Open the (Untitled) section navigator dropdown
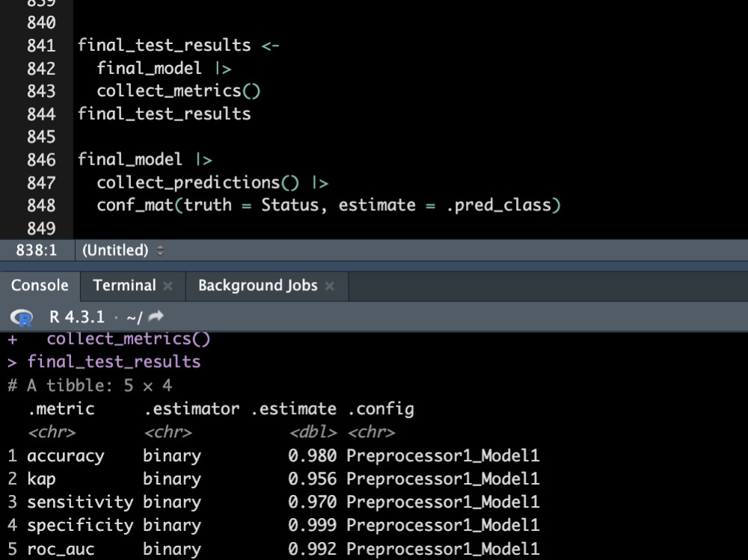748x560 pixels. click(123, 250)
